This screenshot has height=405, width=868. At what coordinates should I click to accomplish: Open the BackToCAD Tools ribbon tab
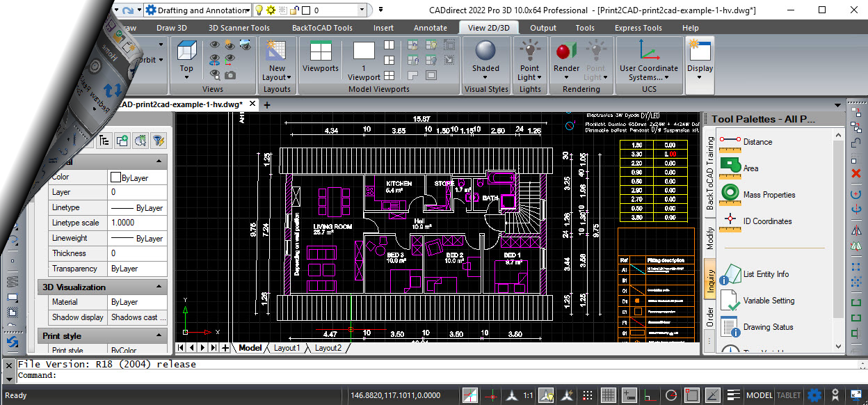322,28
